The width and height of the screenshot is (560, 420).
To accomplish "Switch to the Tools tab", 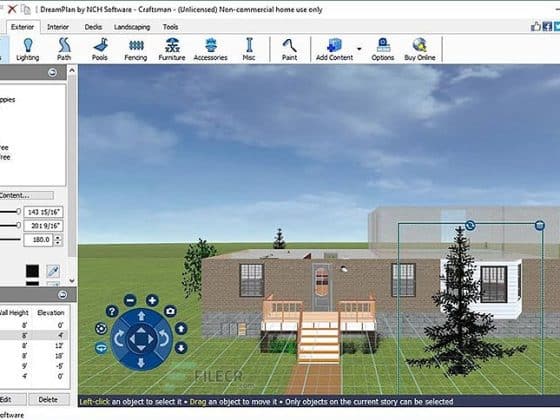I will coord(170,27).
